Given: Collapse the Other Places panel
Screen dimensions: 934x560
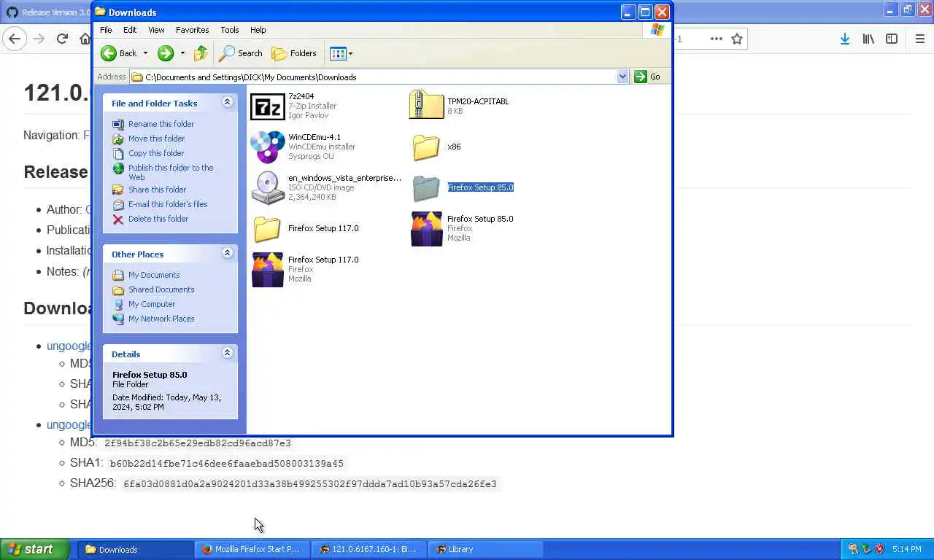Looking at the screenshot, I should pos(227,253).
